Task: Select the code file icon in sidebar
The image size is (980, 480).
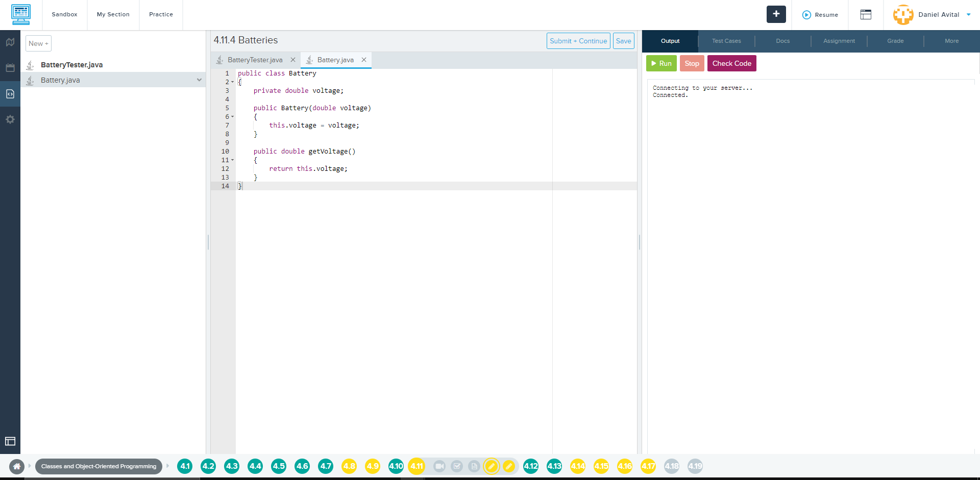Action: (10, 94)
